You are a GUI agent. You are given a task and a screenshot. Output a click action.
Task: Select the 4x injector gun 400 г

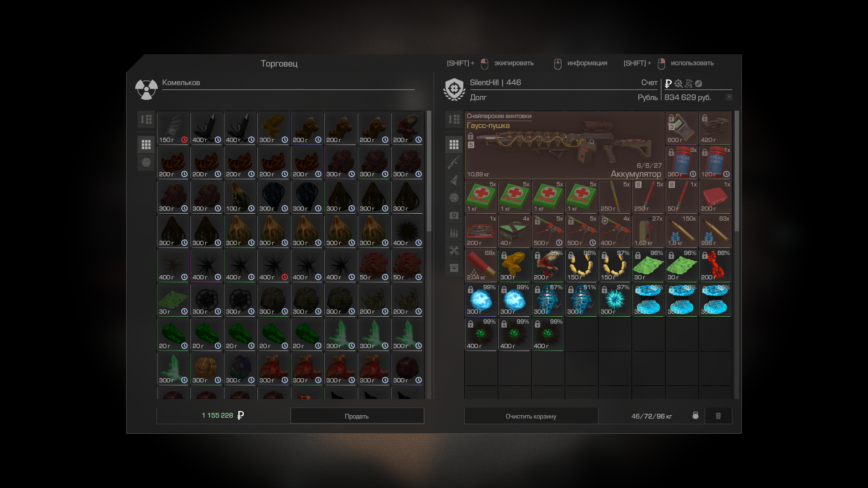(x=615, y=231)
